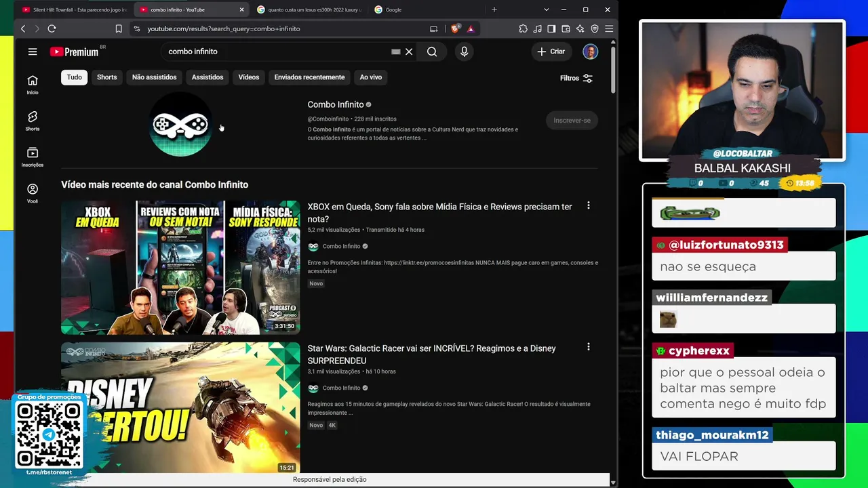Image resolution: width=868 pixels, height=488 pixels.
Task: Select the Assistidos filter chip
Action: pos(208,77)
